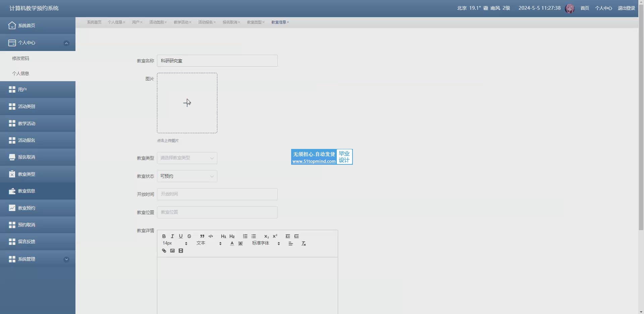This screenshot has height=314, width=644.
Task: Open 活动报名 in the sidebar
Action: point(38,140)
